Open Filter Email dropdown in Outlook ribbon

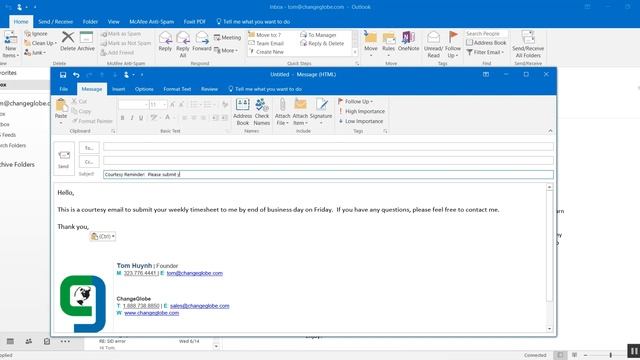pos(485,52)
